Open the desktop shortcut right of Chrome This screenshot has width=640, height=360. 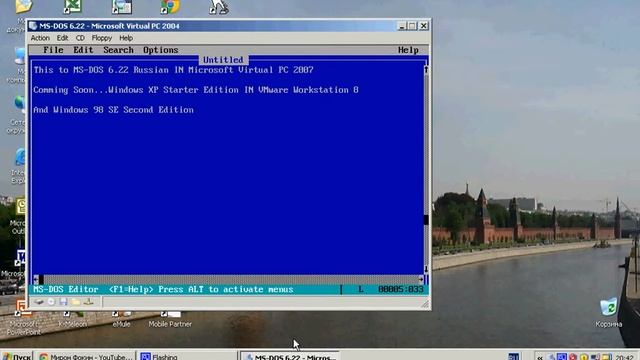point(219,6)
